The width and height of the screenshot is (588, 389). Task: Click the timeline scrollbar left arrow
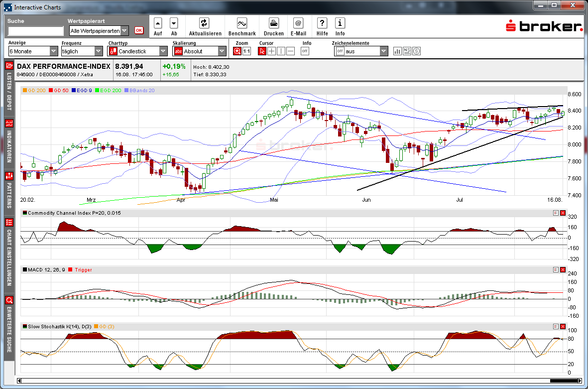pos(19,381)
